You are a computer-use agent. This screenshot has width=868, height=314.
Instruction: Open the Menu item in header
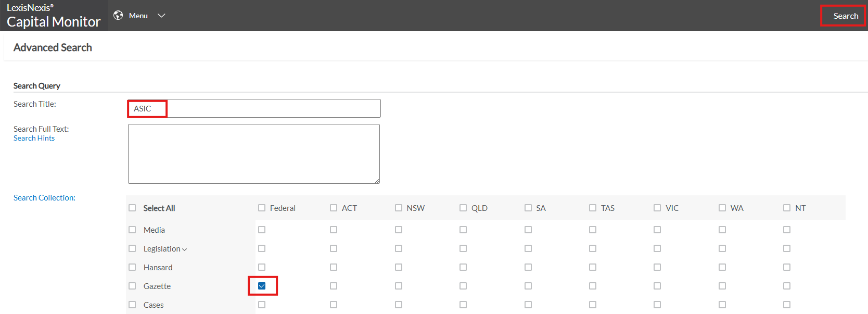pos(138,16)
